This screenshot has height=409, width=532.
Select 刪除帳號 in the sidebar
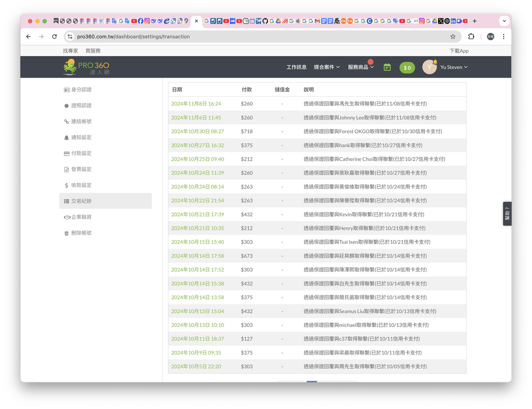click(x=78, y=233)
